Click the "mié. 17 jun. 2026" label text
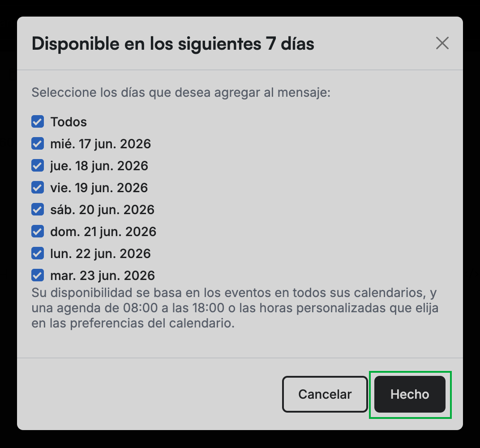This screenshot has width=480, height=448. tap(101, 144)
